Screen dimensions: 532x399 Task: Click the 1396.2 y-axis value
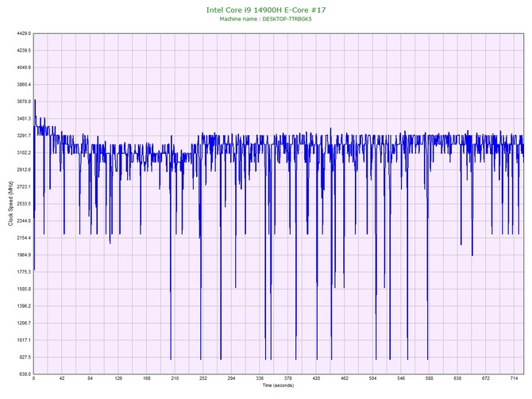click(x=24, y=306)
